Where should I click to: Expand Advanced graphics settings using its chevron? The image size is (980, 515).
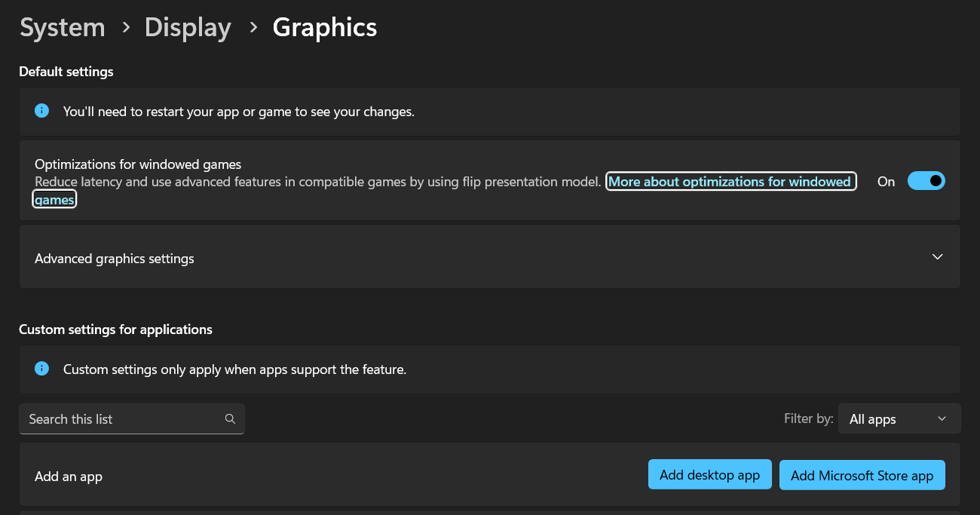point(937,257)
